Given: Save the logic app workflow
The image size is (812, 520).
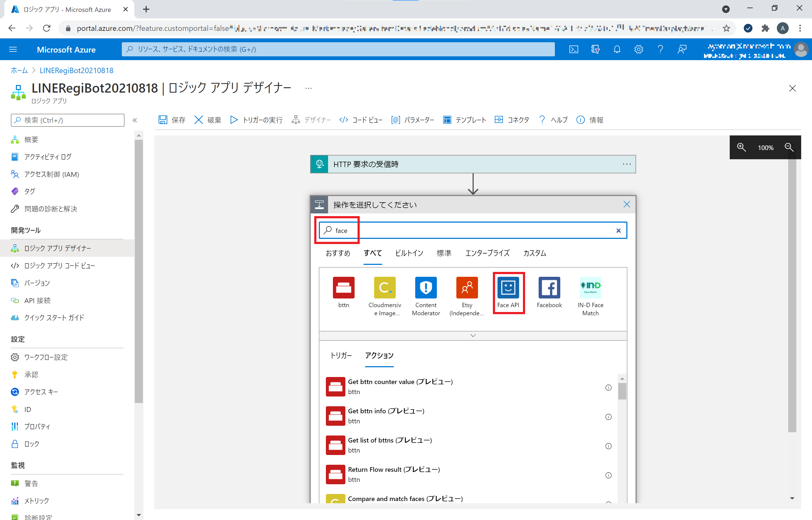Looking at the screenshot, I should 171,119.
